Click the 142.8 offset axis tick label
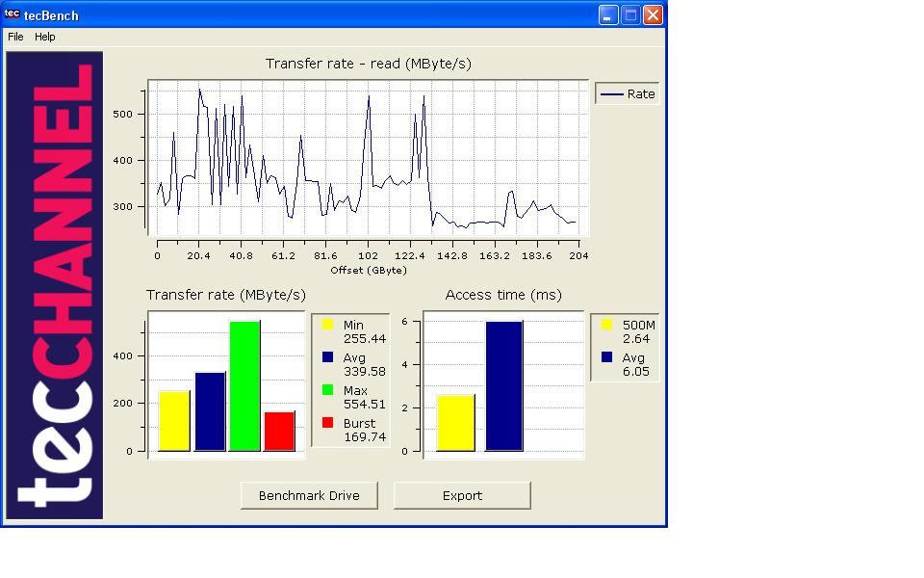 click(x=452, y=256)
